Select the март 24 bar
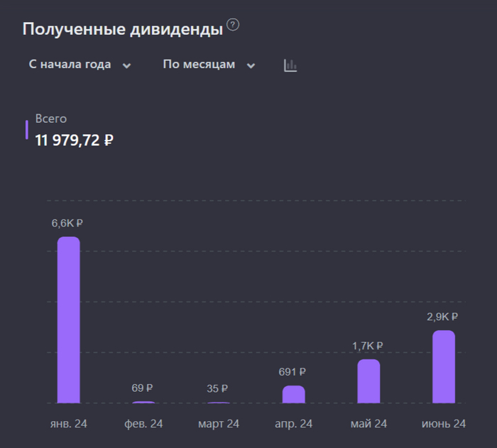 219,403
